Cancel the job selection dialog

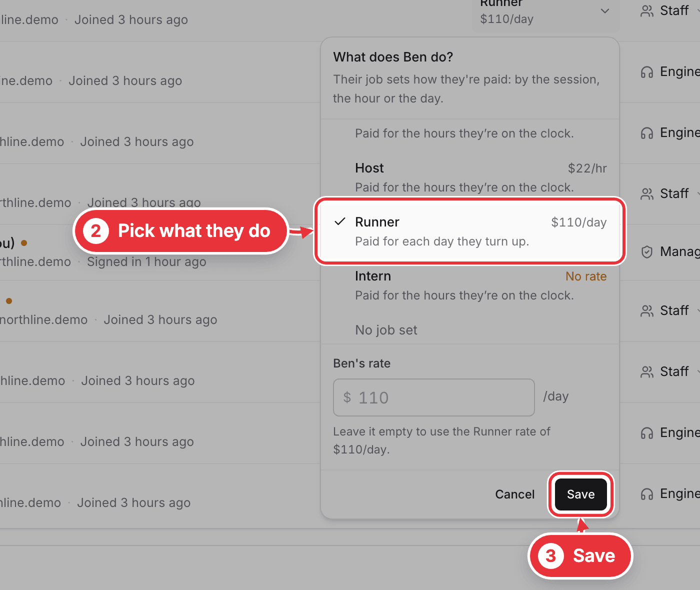(515, 494)
